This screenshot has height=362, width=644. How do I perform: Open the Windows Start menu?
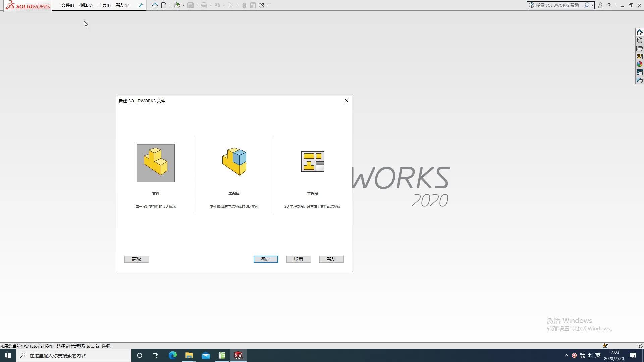[8, 355]
